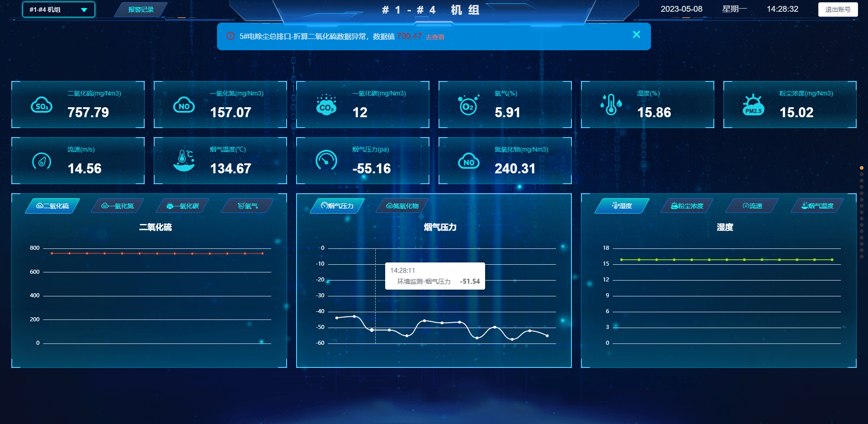Click the carbon monoxide value 12

click(360, 112)
